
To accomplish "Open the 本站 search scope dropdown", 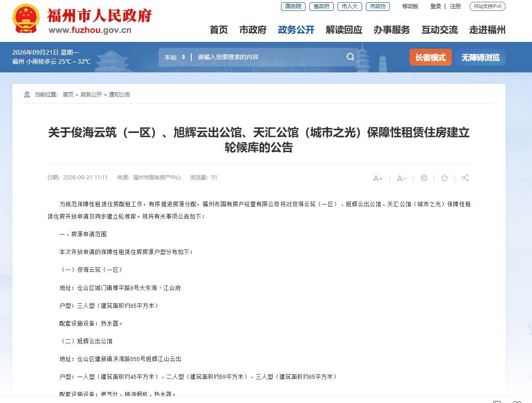I will [175, 57].
